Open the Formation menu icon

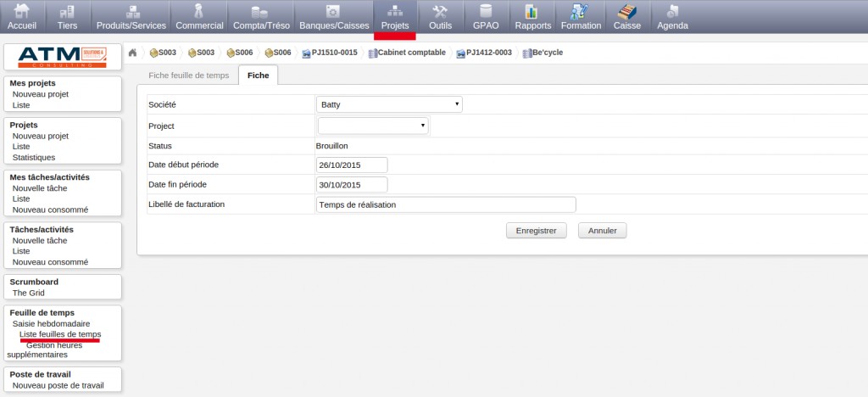coord(580,11)
